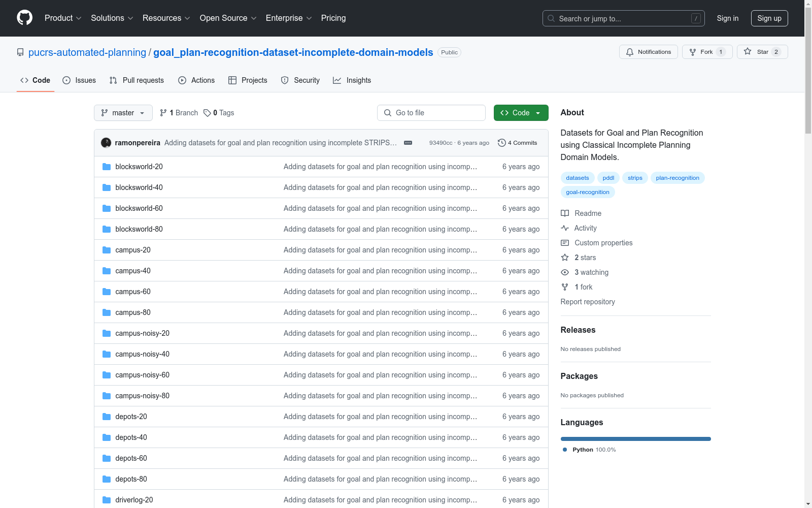Screen dimensions: 812x508
Task: Click the repository icon beside the owner name
Action: point(20,52)
